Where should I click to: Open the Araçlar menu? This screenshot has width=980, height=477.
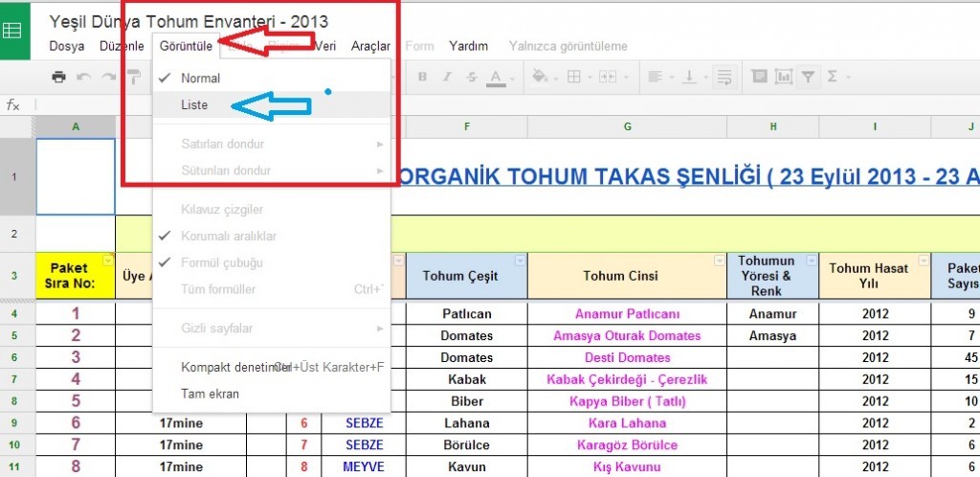click(370, 46)
